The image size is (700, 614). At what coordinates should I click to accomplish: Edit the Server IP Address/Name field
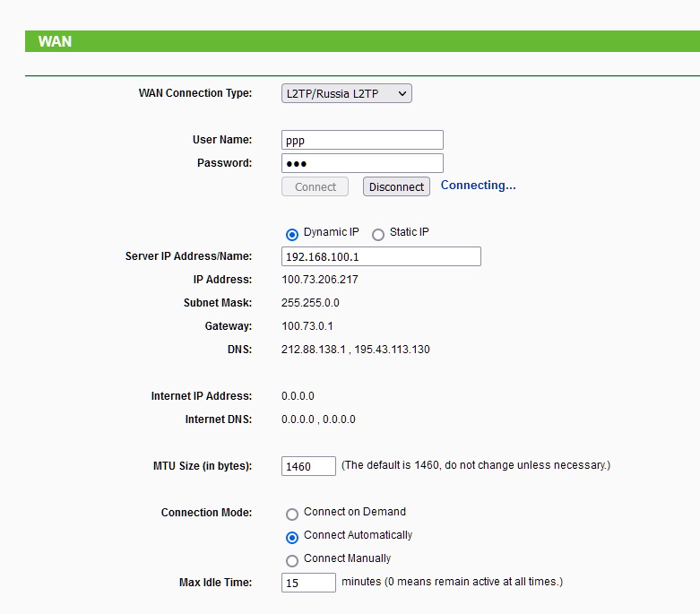pos(381,256)
